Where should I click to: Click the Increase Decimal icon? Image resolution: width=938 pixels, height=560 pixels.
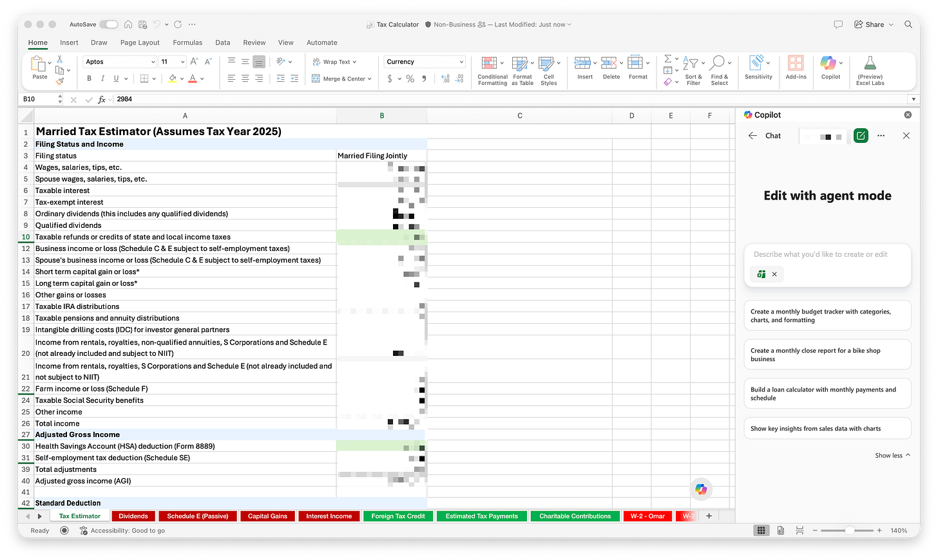click(446, 79)
